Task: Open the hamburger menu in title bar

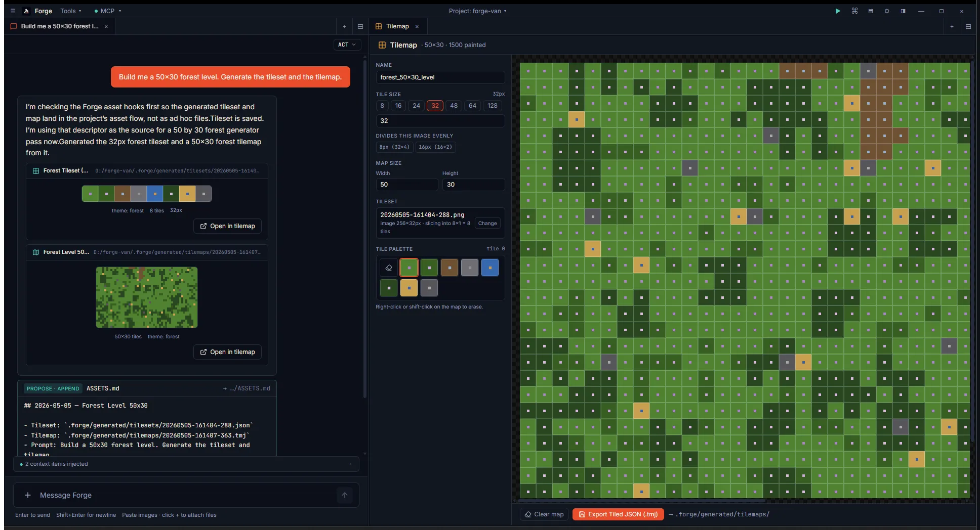Action: (x=13, y=11)
